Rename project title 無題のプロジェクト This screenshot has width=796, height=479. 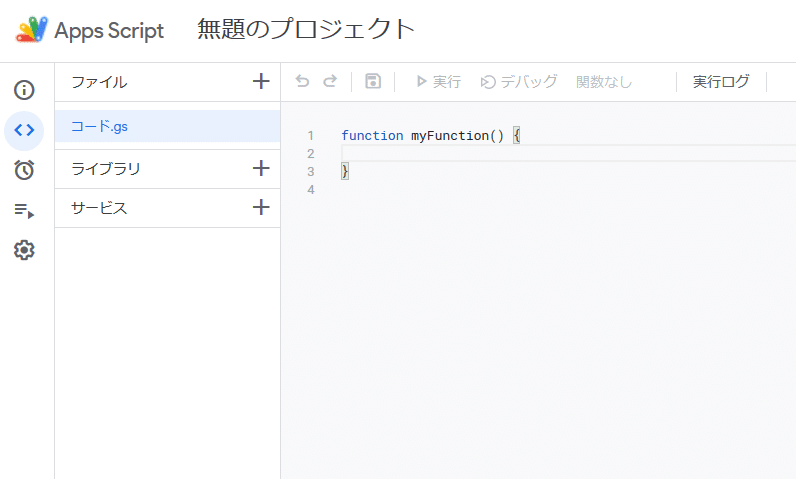point(306,29)
